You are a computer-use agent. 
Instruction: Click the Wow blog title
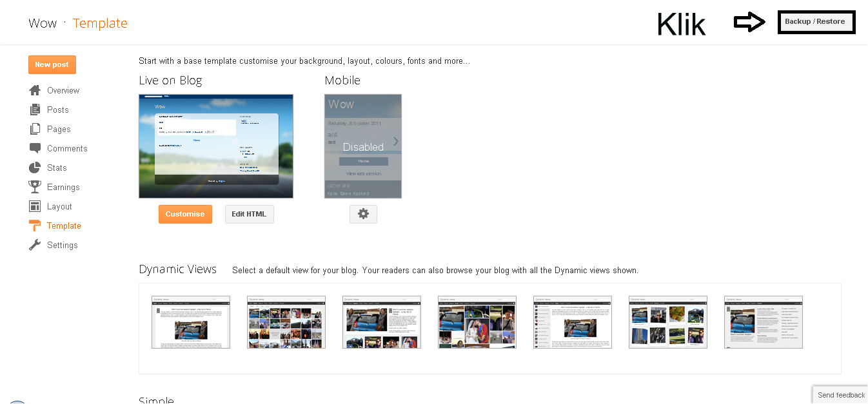tap(43, 23)
